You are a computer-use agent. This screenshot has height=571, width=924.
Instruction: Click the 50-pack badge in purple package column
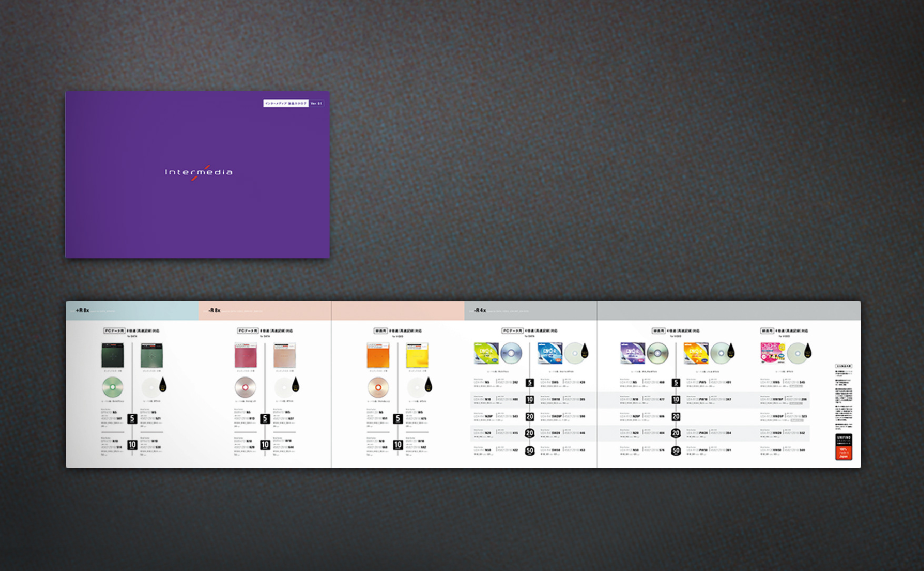pos(676,450)
